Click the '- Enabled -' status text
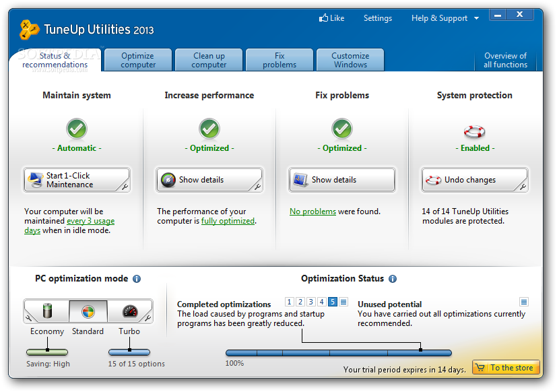This screenshot has width=557, height=392. [475, 148]
